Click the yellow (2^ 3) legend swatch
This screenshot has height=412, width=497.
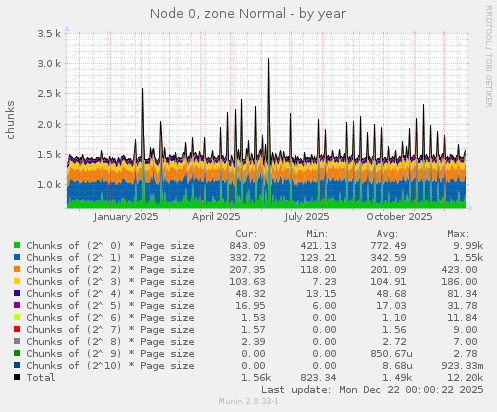[17, 281]
